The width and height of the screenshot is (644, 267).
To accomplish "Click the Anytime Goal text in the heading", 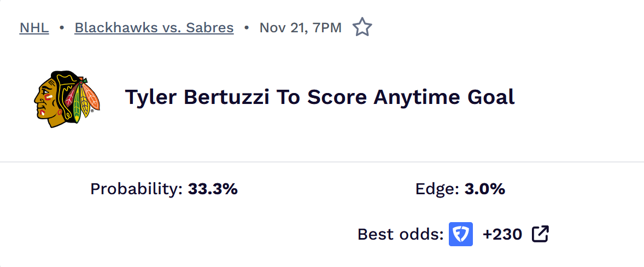I will [x=443, y=97].
